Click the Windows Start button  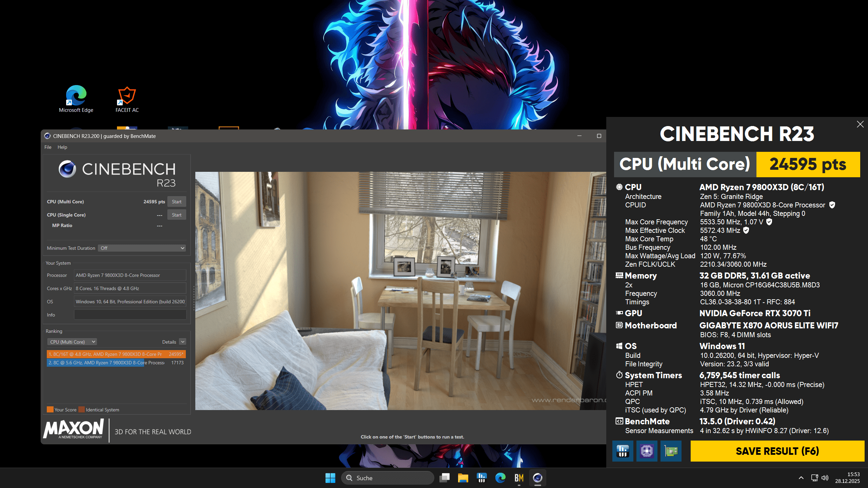tap(330, 478)
